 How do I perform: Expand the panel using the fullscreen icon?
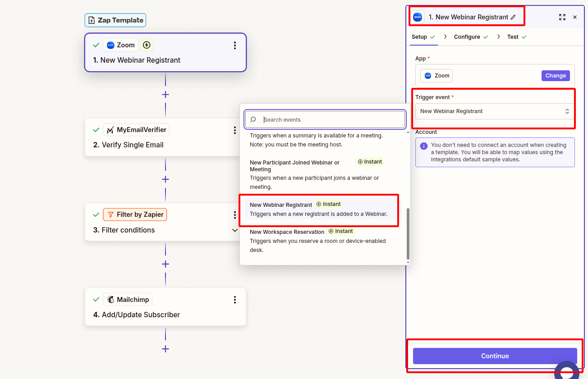[562, 17]
